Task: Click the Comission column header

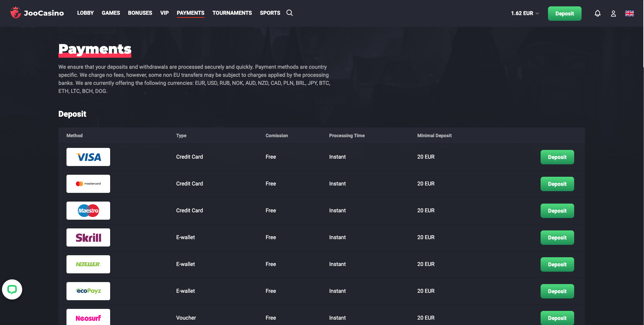Action: (277, 136)
